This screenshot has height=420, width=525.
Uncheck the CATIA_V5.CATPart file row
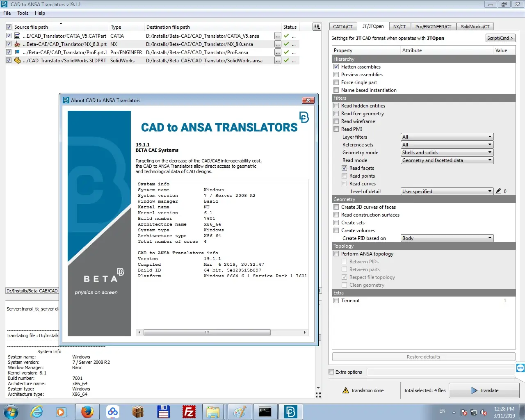tap(9, 36)
